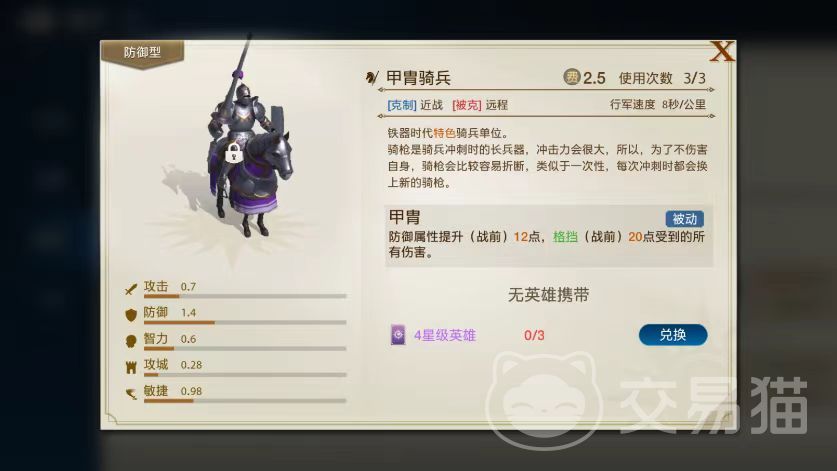Click the 甲胄 skill description box
Screen dimensions: 837x471
pos(549,235)
